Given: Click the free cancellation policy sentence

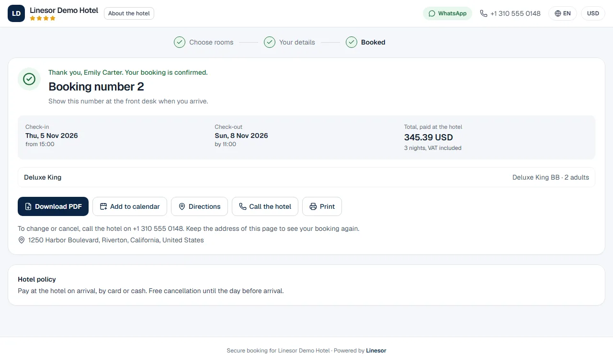Looking at the screenshot, I should pyautogui.click(x=216, y=291).
